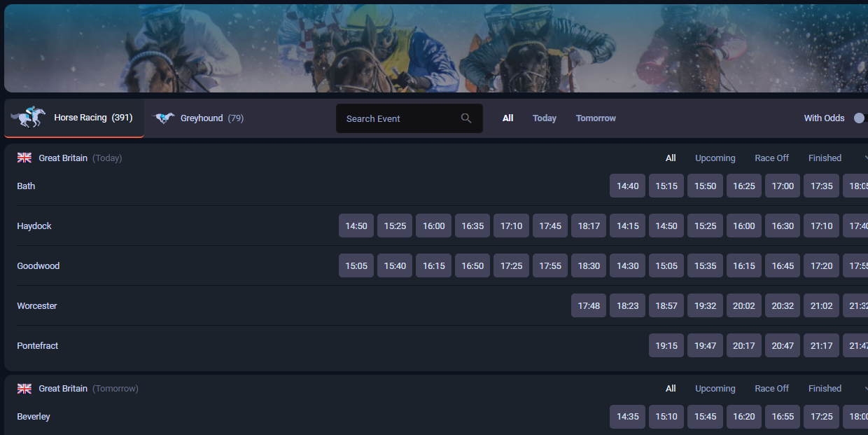The height and width of the screenshot is (435, 868).
Task: Open Beverley 15:45 race
Action: pyautogui.click(x=705, y=416)
